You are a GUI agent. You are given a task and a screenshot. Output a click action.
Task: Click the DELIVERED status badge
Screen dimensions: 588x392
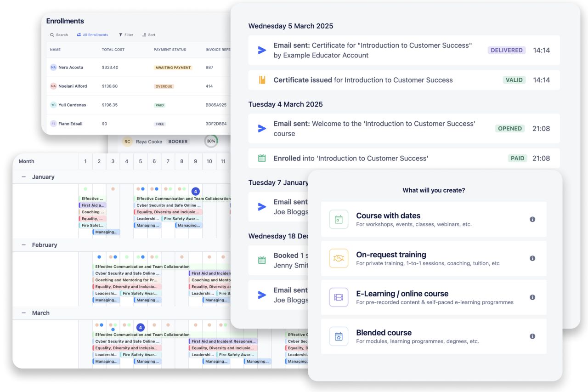point(507,50)
